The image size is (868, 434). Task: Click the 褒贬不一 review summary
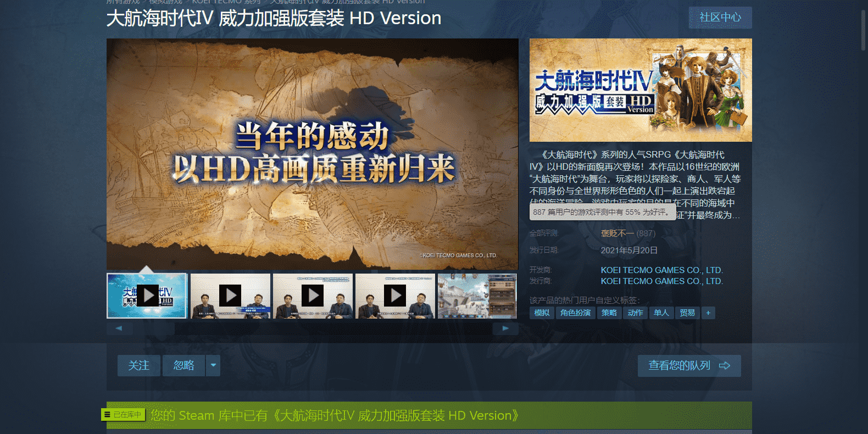pos(617,233)
